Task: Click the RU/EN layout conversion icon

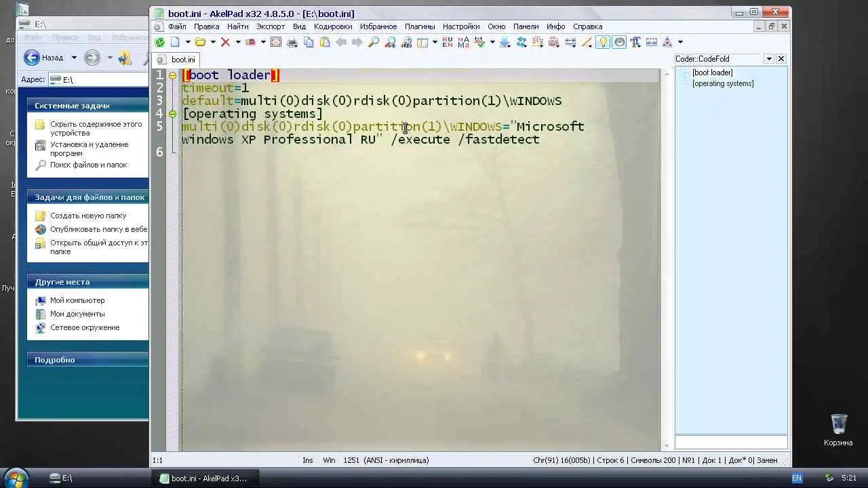Action: tap(448, 42)
